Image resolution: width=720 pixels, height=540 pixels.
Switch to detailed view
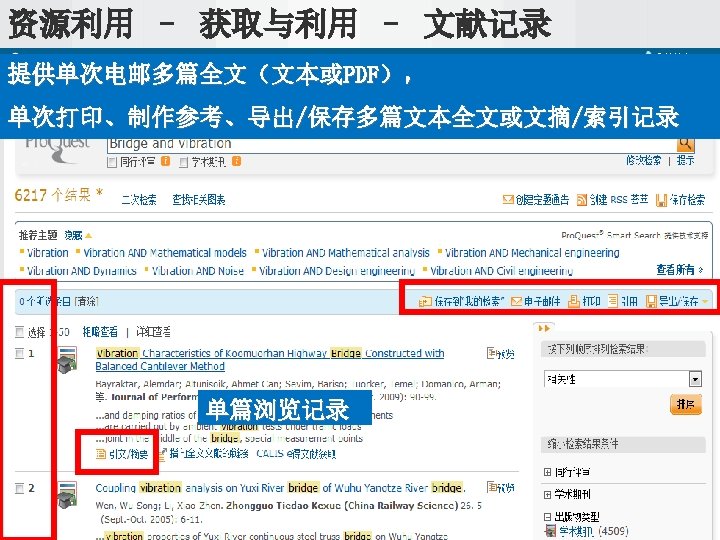(153, 332)
